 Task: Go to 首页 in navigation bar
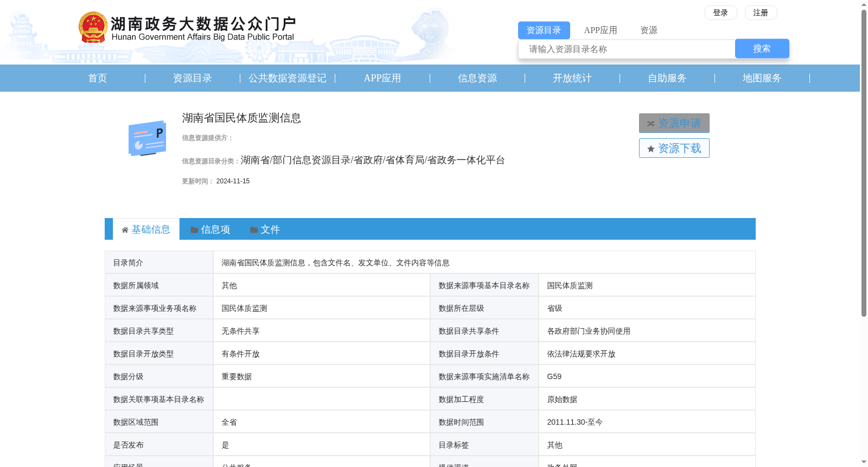(98, 78)
